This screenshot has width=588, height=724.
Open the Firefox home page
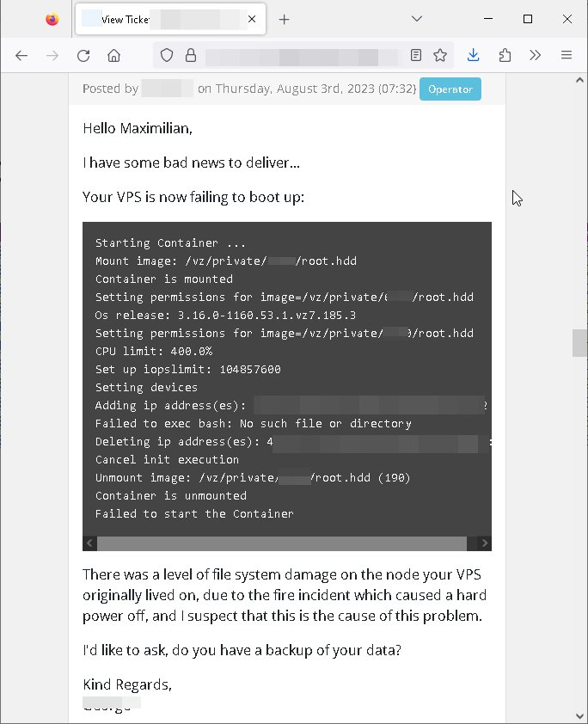(x=113, y=55)
